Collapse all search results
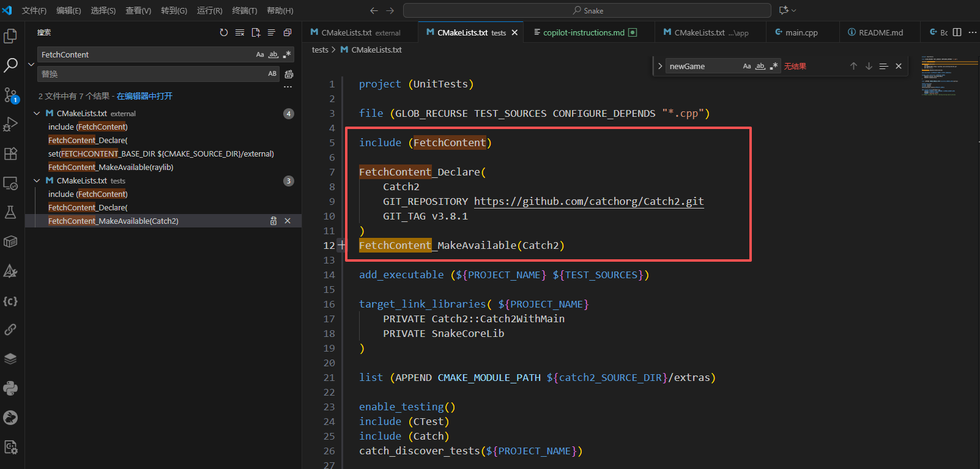Screen dimensions: 980x469 coord(288,32)
